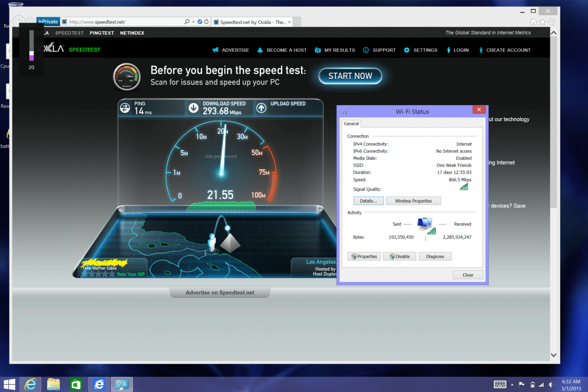The height and width of the screenshot is (392, 588).
Task: Click the browser stop loading icon
Action: (200, 22)
